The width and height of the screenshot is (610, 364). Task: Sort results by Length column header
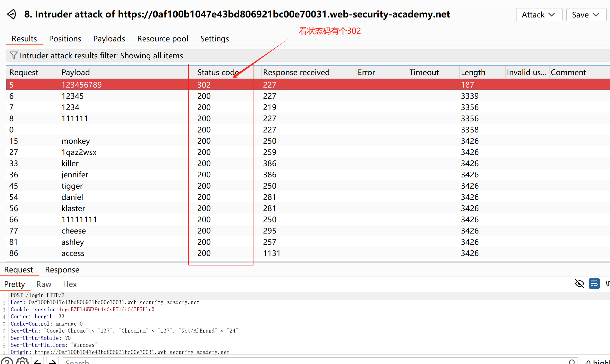click(x=473, y=72)
